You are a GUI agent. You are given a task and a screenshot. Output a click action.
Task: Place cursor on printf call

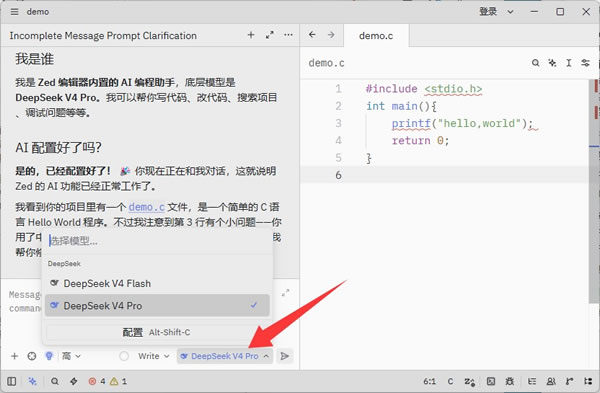click(411, 123)
